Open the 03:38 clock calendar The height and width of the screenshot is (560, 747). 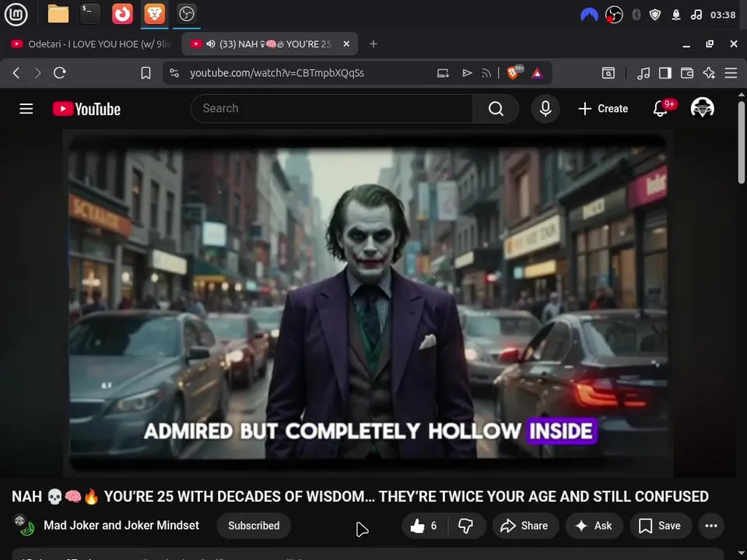point(723,16)
